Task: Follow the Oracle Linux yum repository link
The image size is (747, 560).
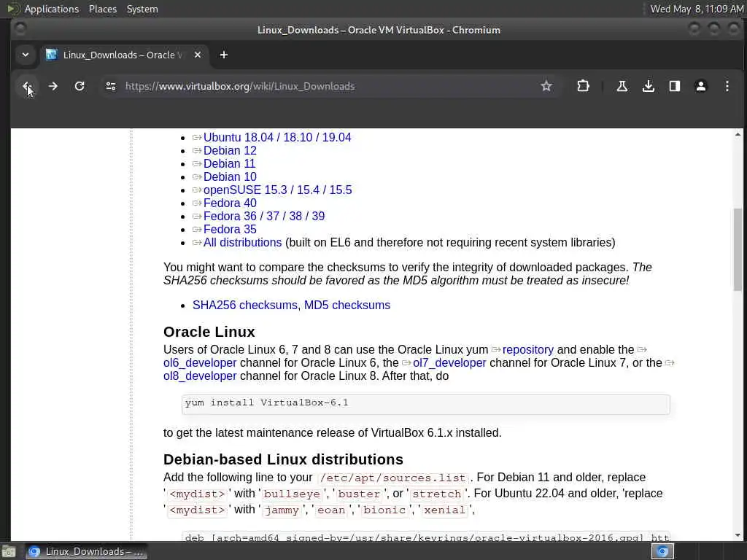Action: click(x=528, y=349)
